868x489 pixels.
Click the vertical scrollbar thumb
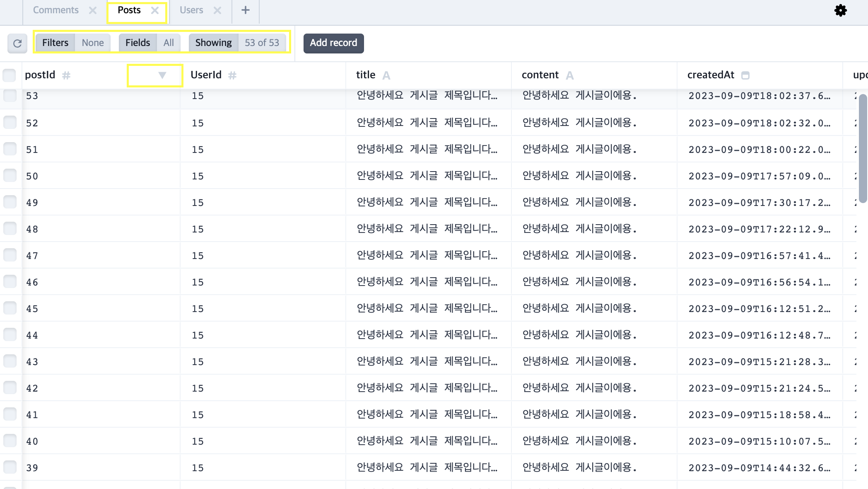click(863, 148)
